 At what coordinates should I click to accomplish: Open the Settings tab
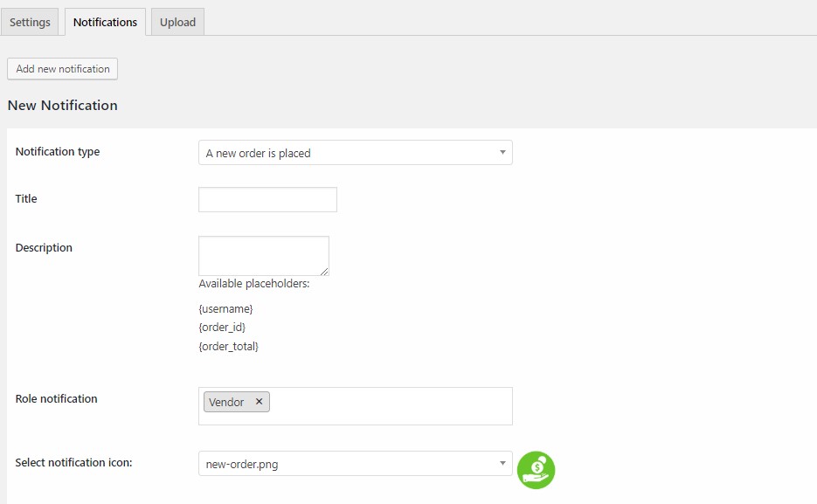tap(30, 23)
